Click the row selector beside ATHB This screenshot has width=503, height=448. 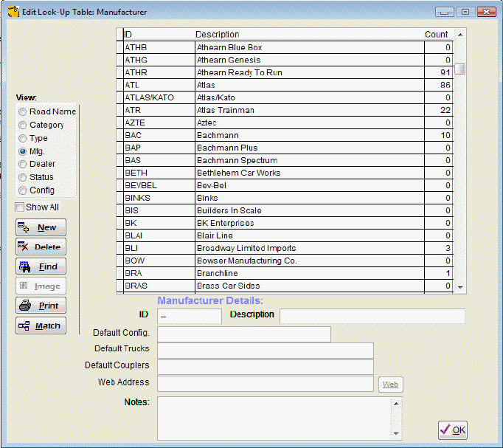pos(120,47)
